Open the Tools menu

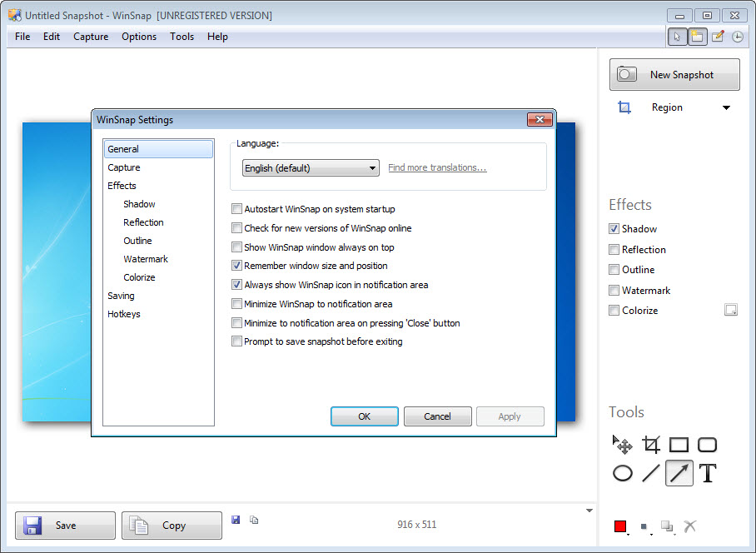coord(182,37)
